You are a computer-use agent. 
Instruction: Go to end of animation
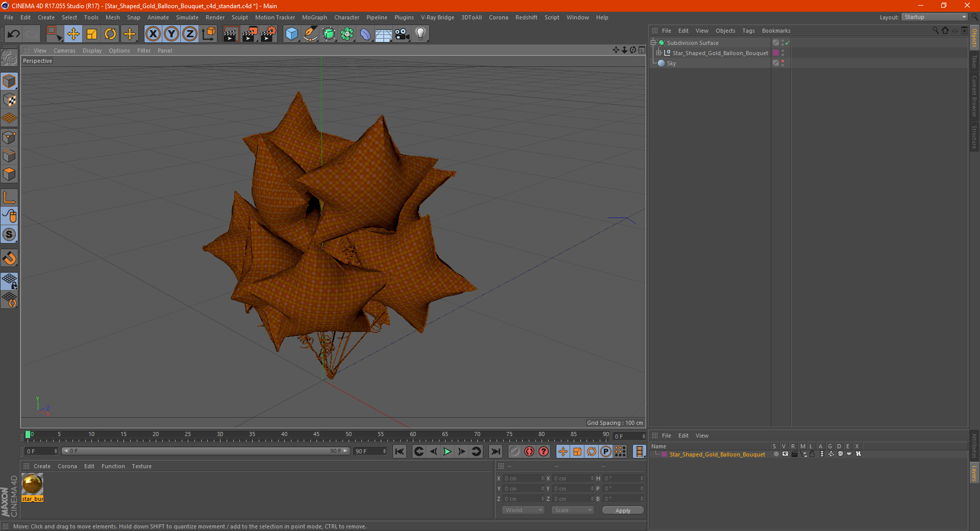pyautogui.click(x=495, y=451)
